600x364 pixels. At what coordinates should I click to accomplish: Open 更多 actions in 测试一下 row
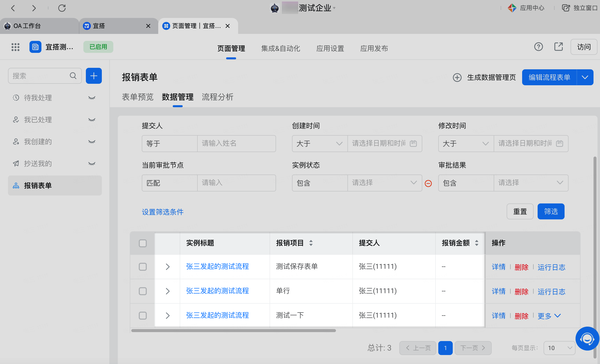549,316
